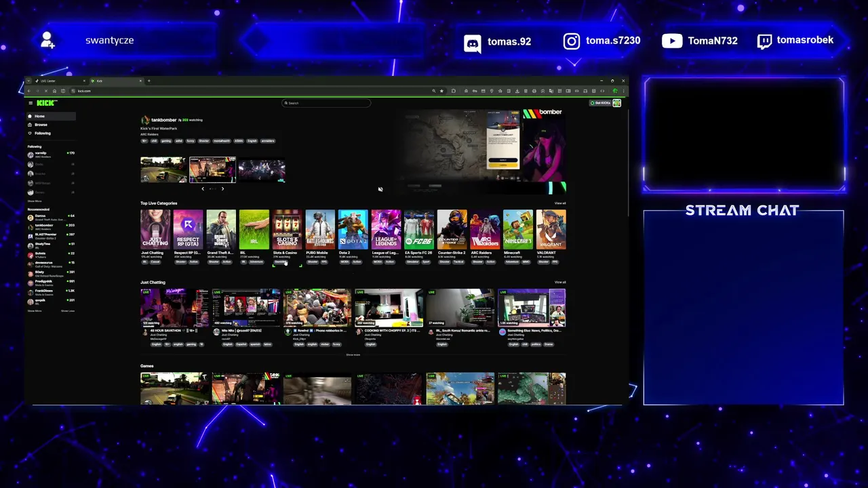Viewport: 868px width, 488px height.
Task: Click the Discord icon in overlay
Action: click(473, 43)
